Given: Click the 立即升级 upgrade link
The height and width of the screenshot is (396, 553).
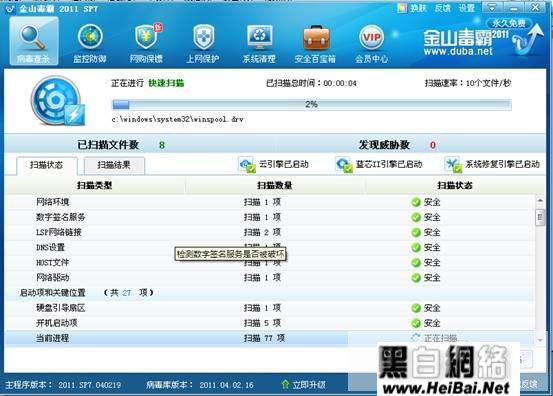Looking at the screenshot, I should [304, 384].
